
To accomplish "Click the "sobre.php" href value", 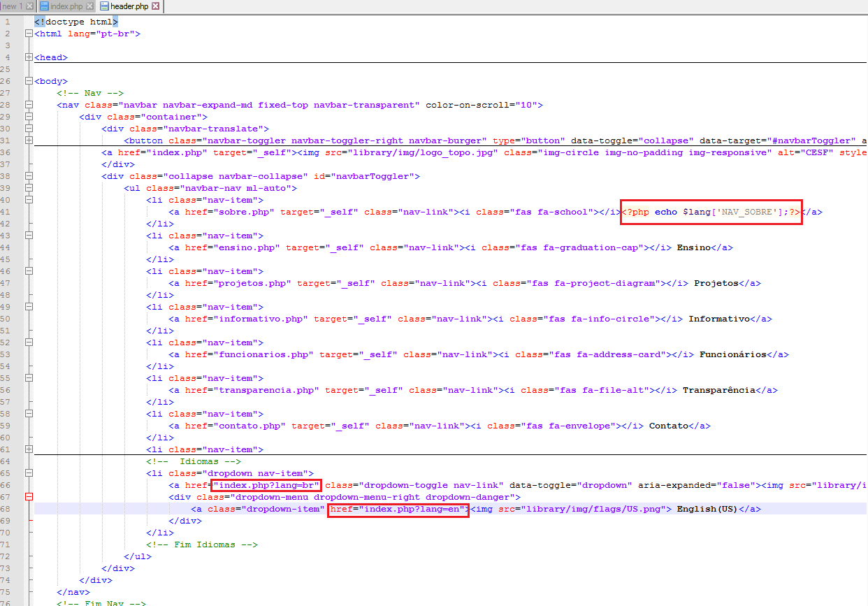I will click(x=244, y=212).
